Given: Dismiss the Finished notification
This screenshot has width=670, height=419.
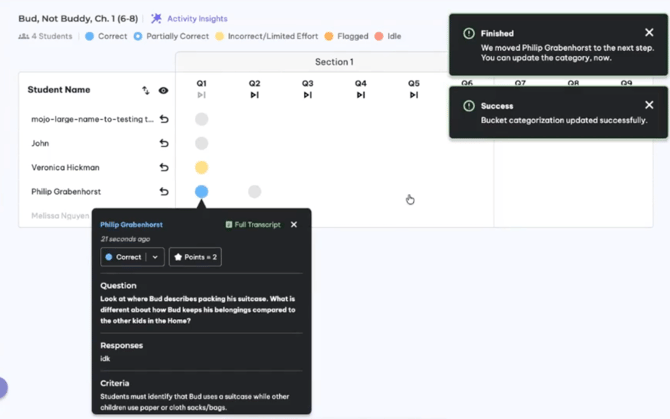Looking at the screenshot, I should (x=649, y=33).
